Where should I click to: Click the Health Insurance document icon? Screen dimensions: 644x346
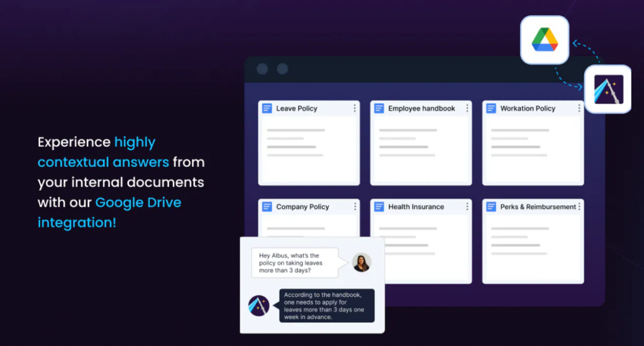[x=379, y=206]
